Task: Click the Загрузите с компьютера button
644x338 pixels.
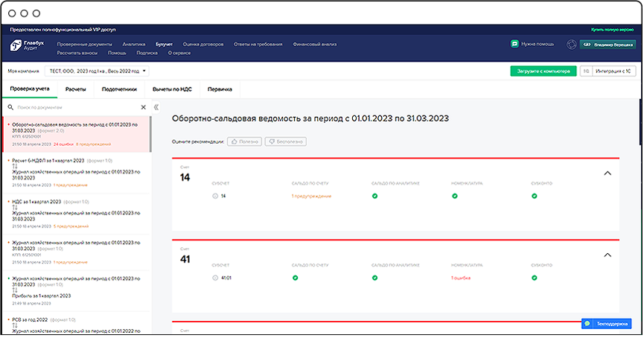Action: coord(543,71)
